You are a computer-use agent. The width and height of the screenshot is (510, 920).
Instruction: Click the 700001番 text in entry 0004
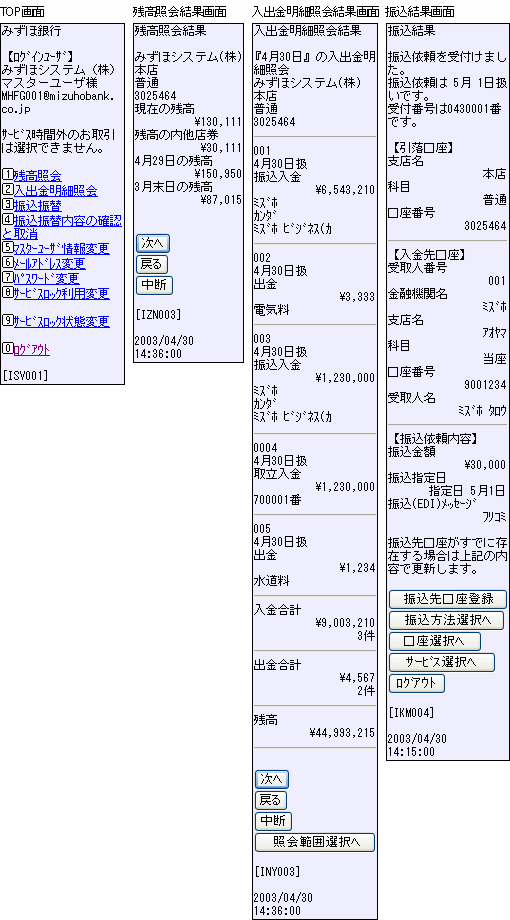(x=277, y=499)
